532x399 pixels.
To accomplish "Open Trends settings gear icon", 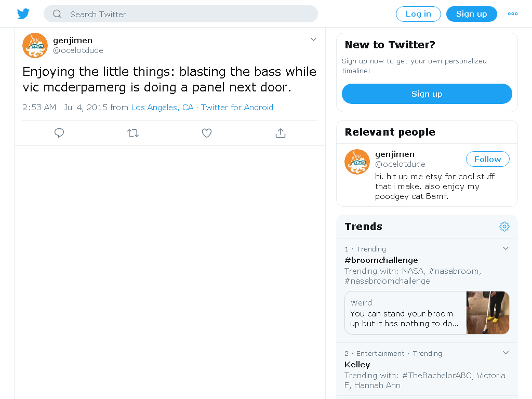I will (504, 227).
